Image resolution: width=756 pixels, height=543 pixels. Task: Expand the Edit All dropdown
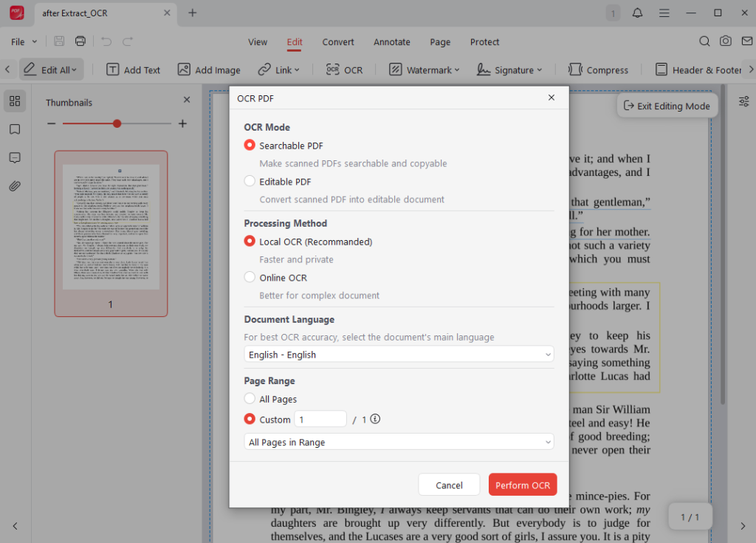[x=74, y=70]
